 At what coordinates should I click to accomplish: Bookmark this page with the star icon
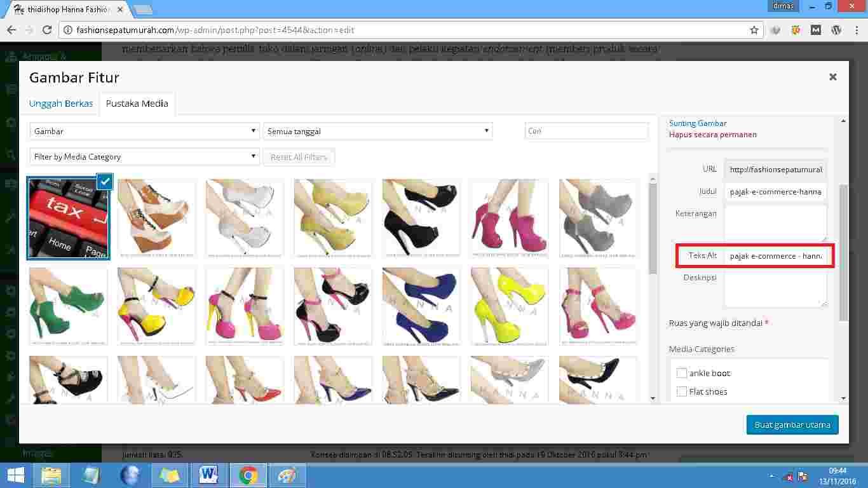click(754, 30)
